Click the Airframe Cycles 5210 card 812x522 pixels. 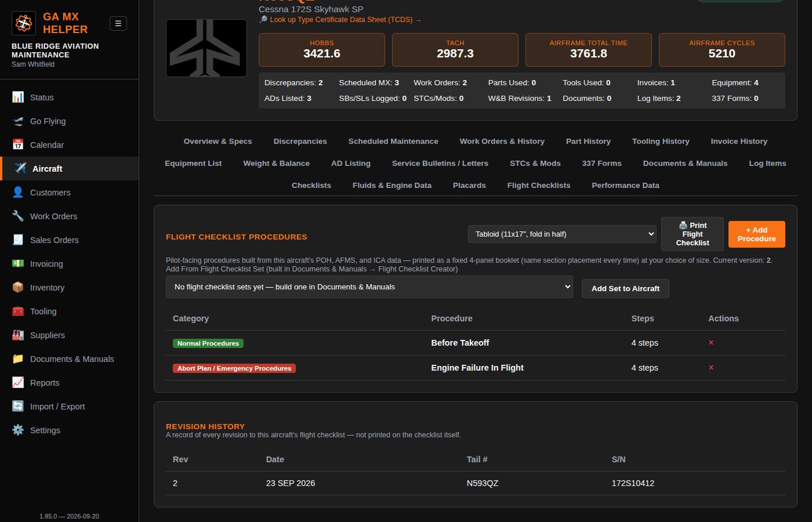[x=722, y=50]
